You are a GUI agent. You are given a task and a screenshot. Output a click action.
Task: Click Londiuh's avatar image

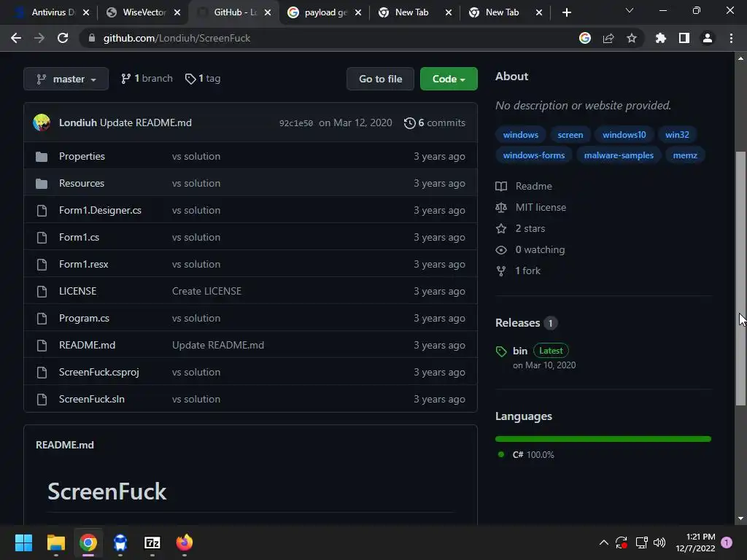(42, 122)
